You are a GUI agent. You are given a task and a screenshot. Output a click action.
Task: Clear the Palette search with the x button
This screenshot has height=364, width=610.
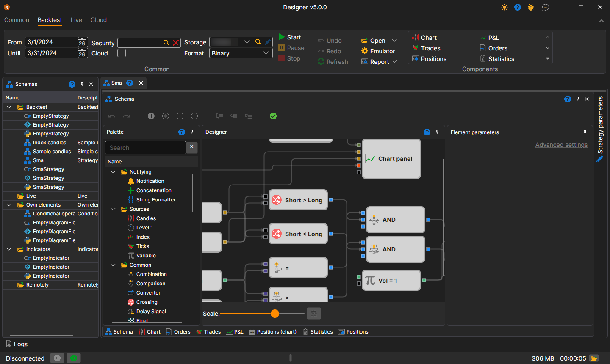[x=191, y=146]
